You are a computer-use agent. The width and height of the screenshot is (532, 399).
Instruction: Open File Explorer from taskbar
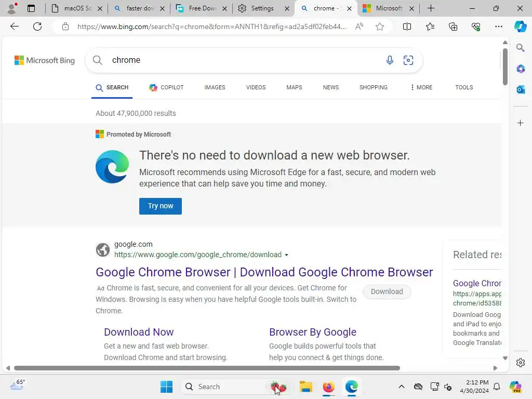[x=305, y=387]
